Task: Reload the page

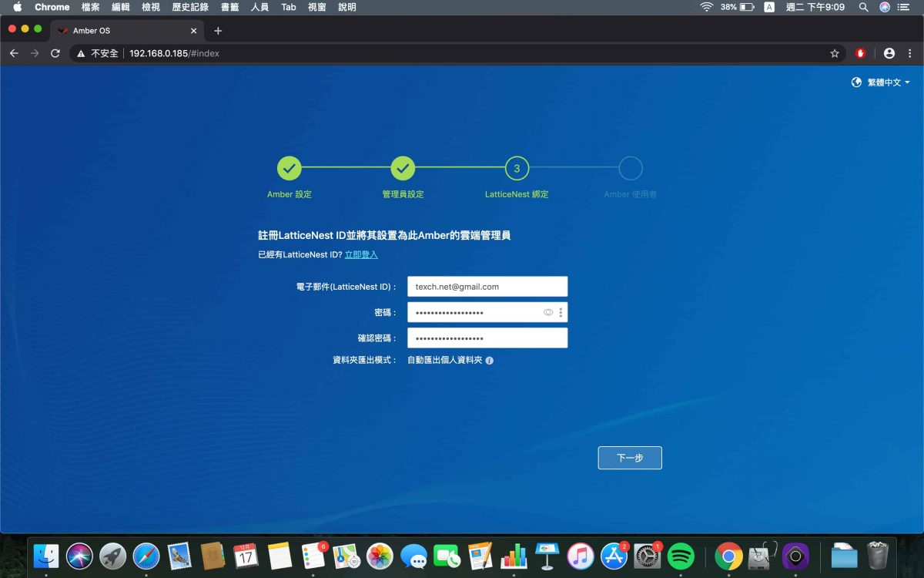Action: coord(55,53)
